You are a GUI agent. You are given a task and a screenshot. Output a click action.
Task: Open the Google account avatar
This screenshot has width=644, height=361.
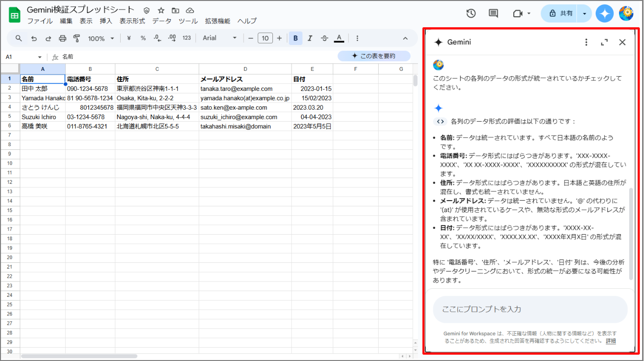pos(626,13)
